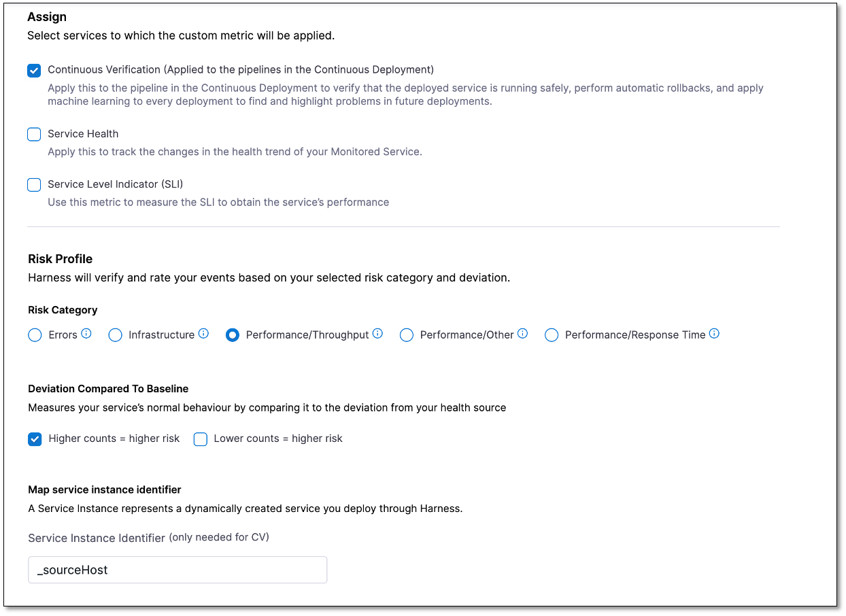Open the Performance/Response Time info icon
846x616 pixels.
pos(713,333)
